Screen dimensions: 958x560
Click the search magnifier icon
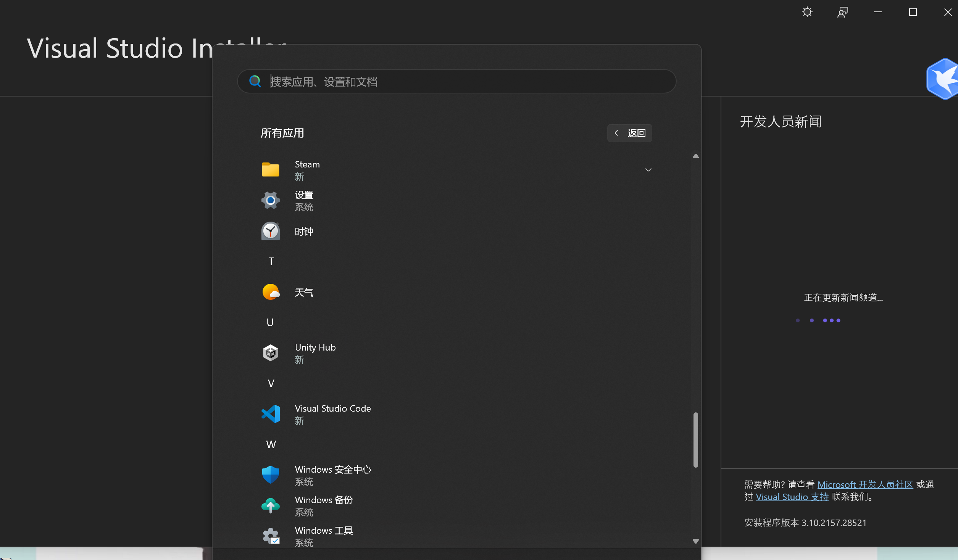[255, 81]
